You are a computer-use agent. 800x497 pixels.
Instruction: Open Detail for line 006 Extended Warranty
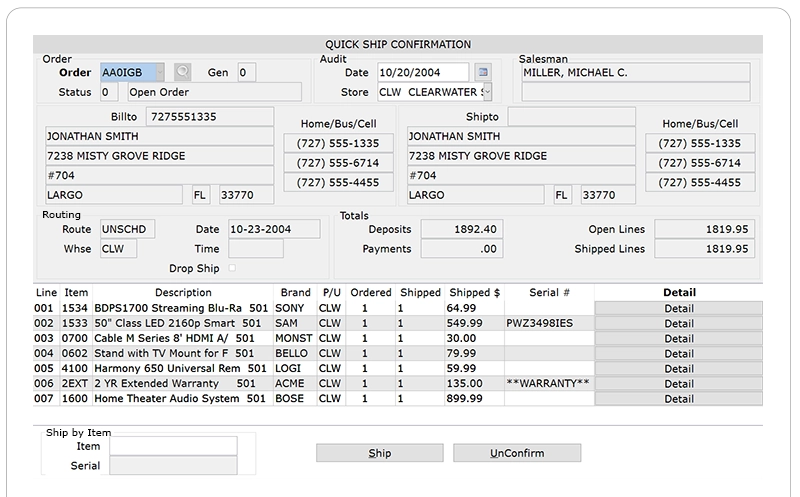[678, 384]
